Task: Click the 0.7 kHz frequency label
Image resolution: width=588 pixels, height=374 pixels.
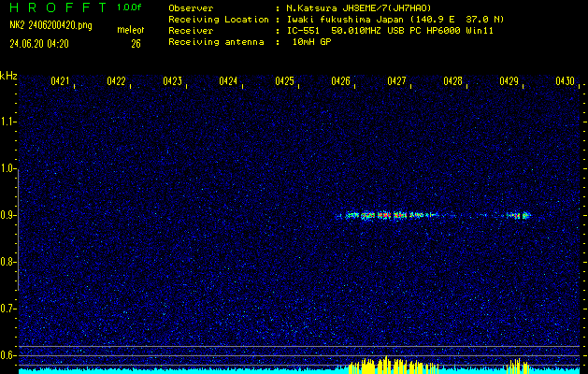Action: (7, 309)
